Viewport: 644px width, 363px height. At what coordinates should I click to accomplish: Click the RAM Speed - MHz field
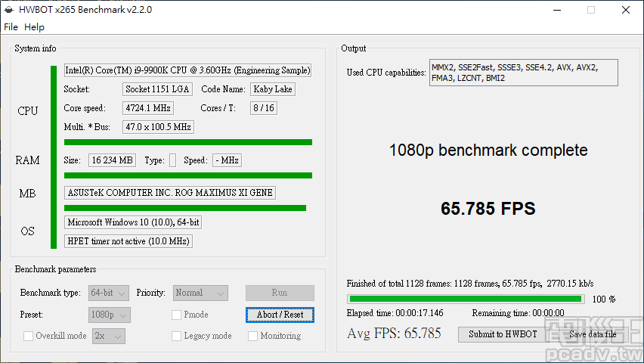point(227,160)
